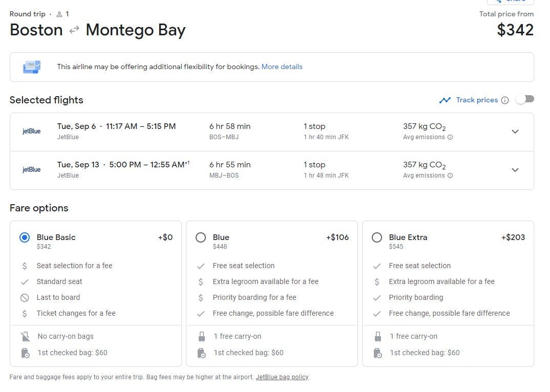Viewport: 550px width, 392px height.
Task: Click the $545 Blue Extra fare card price
Action: (396, 247)
